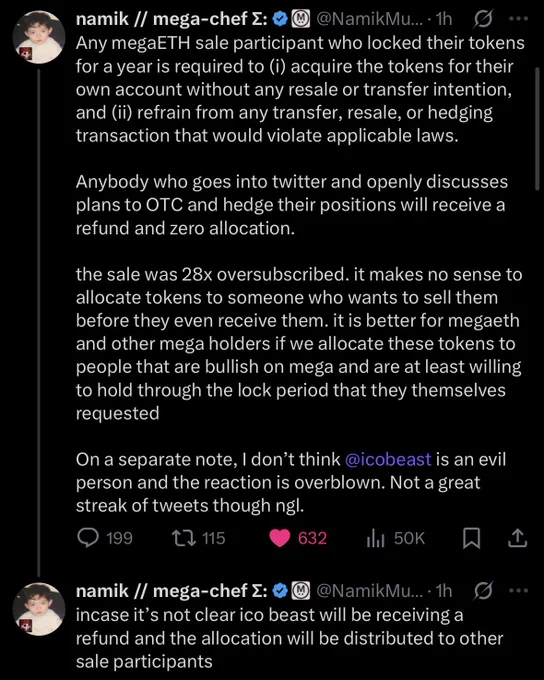Image resolution: width=544 pixels, height=680 pixels.
Task: Click the display name on second tweet
Action: coord(172,591)
